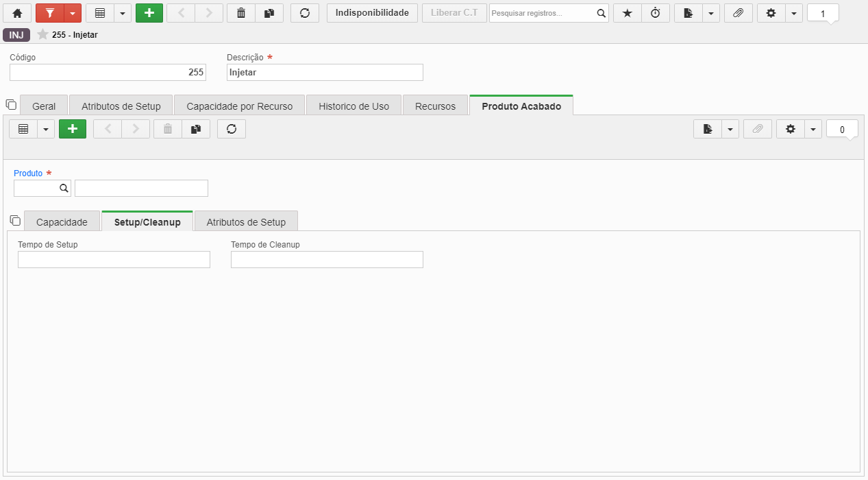Switch to Capacidade por Recurso tab
This screenshot has width=868, height=480.
240,106
